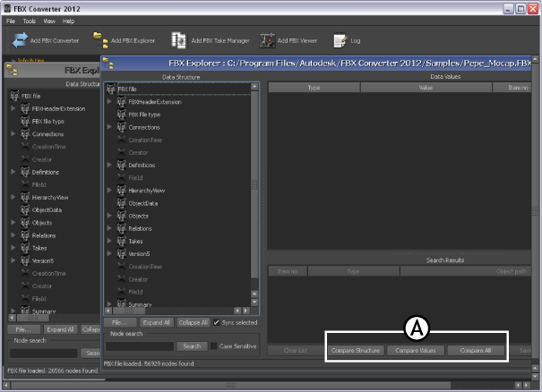The width and height of the screenshot is (542, 392).
Task: Click the Clear List button
Action: (x=296, y=351)
